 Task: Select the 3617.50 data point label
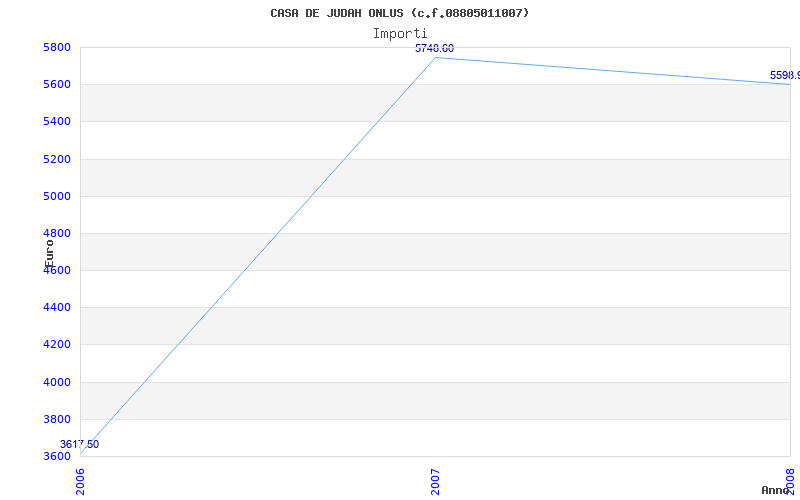tap(80, 444)
